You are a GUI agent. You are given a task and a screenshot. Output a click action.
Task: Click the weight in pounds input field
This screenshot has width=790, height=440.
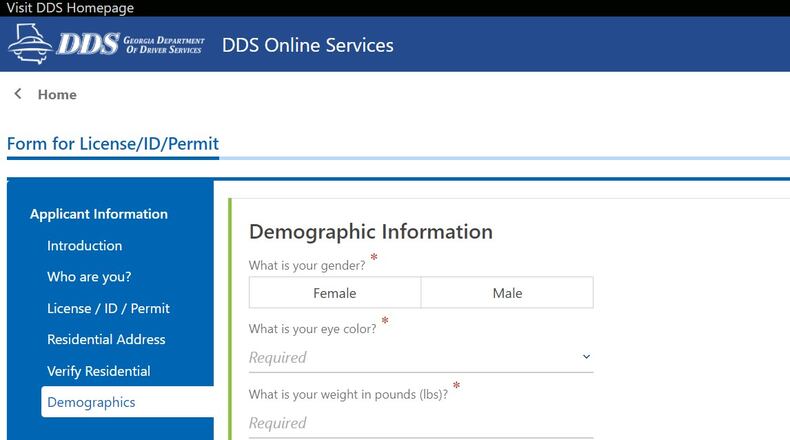pos(421,423)
